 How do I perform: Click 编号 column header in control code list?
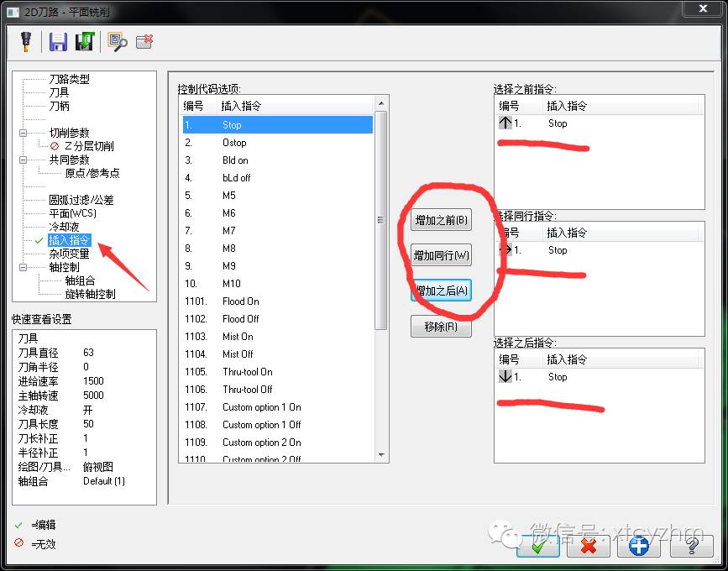pos(198,106)
